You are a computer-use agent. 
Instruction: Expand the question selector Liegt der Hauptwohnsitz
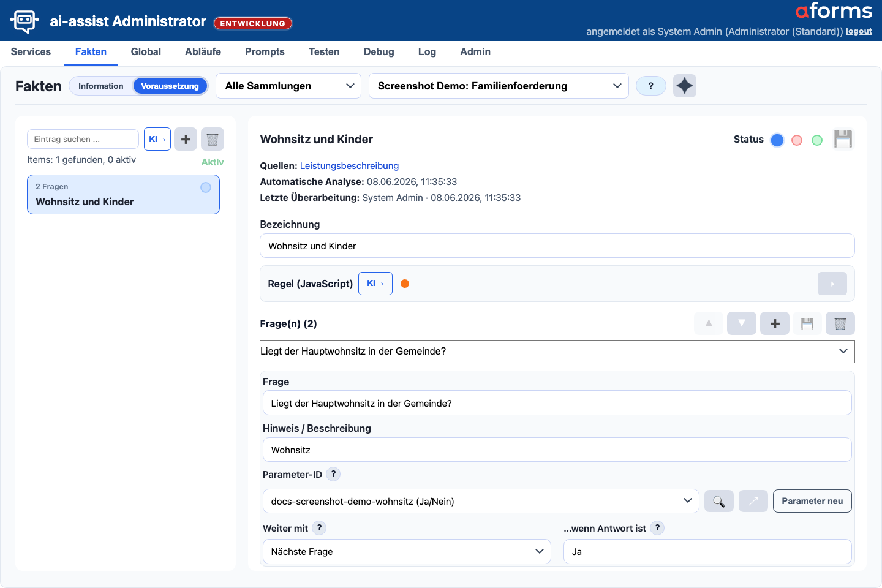point(557,352)
